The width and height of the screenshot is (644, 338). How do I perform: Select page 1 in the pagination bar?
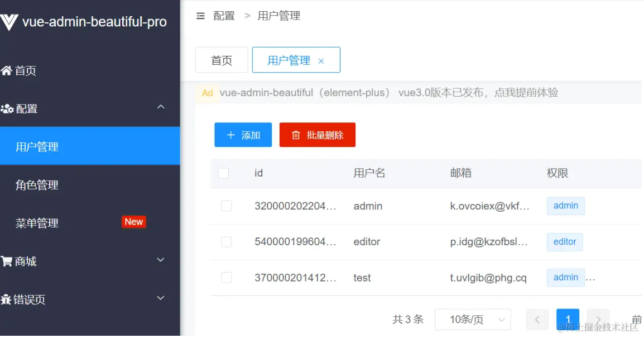(x=568, y=319)
